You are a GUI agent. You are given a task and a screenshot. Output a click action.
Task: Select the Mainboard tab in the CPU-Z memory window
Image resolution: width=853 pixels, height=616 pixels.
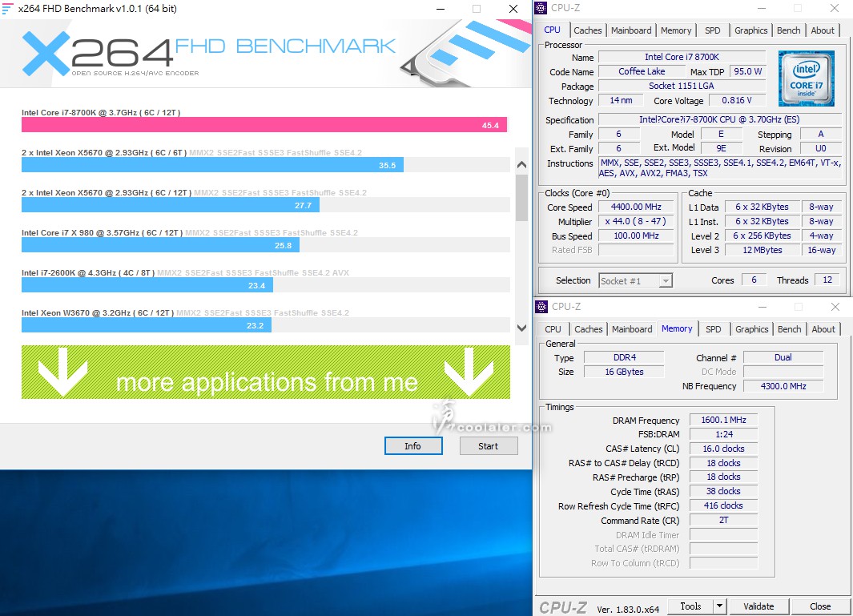[632, 329]
